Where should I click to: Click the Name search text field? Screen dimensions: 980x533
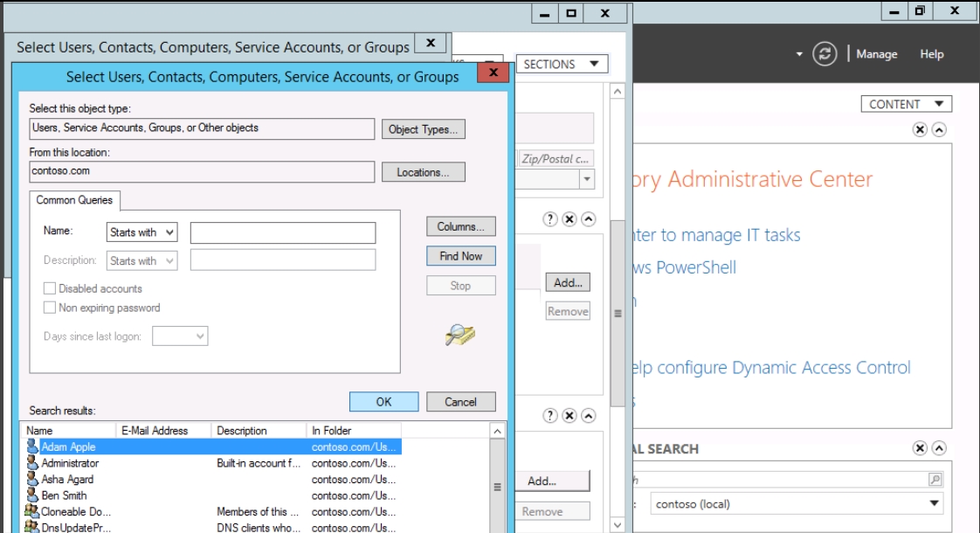[283, 232]
